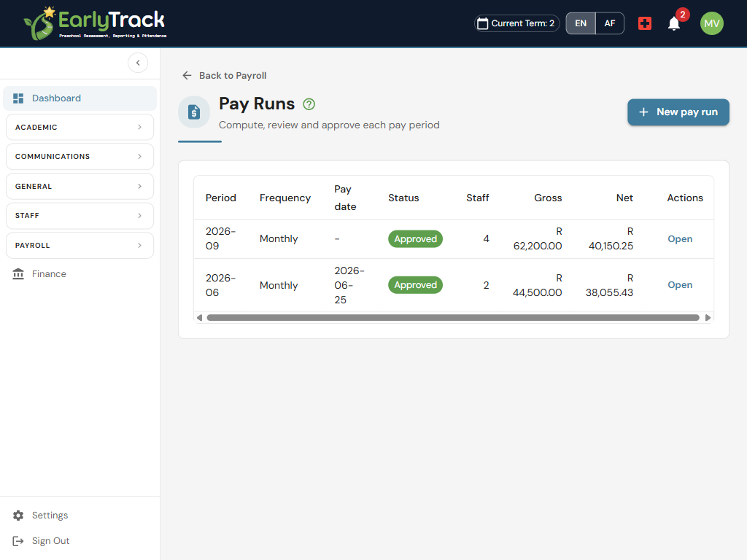Open the Current Term calendar selector
Screen dimensions: 747x560
coord(517,23)
